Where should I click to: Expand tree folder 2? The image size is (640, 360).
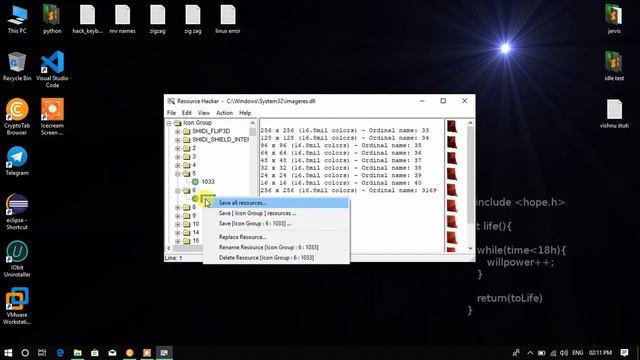(x=178, y=148)
